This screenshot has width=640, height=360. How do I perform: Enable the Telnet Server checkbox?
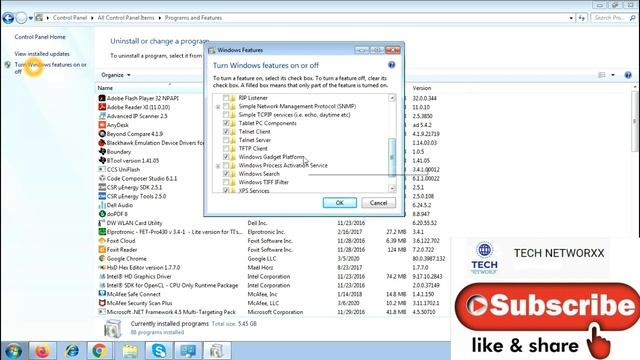click(x=226, y=140)
